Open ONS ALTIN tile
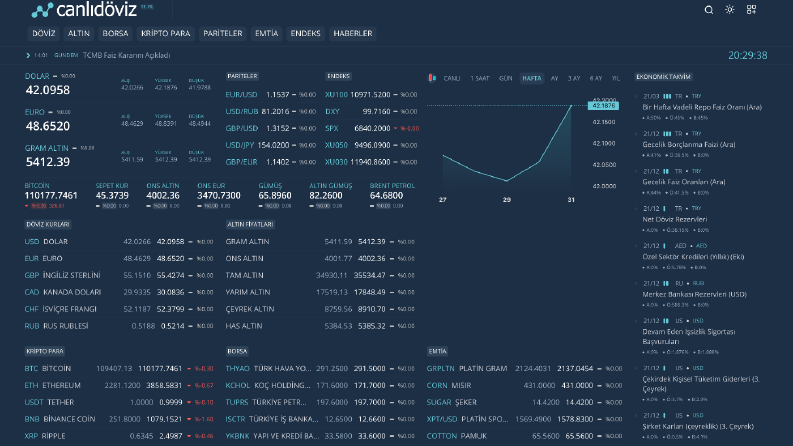Screen dimensions: 793x446 coord(163,195)
